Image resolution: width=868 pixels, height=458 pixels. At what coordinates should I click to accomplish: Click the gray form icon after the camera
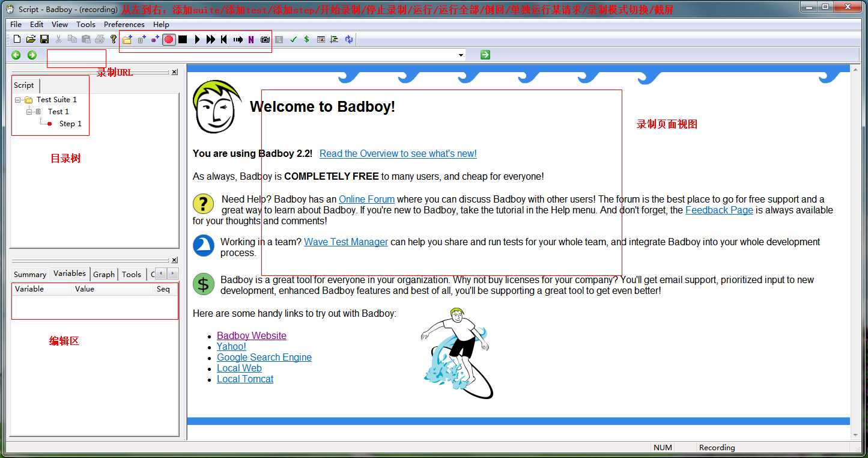(279, 39)
